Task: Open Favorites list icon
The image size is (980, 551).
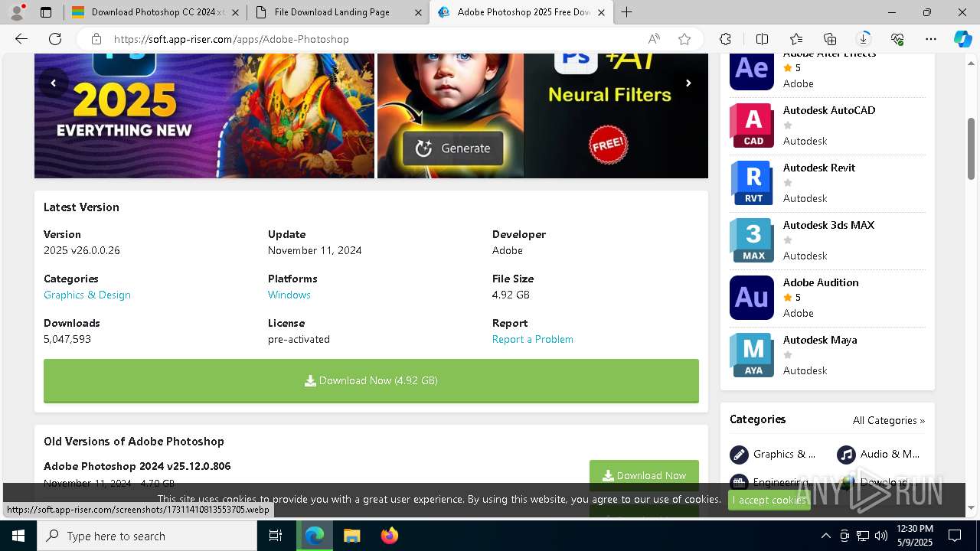Action: coord(796,39)
